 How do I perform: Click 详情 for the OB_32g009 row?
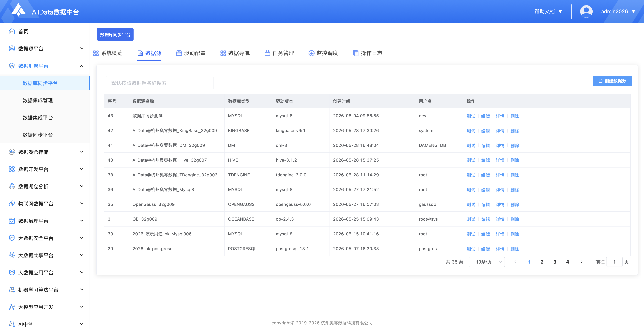pos(500,219)
